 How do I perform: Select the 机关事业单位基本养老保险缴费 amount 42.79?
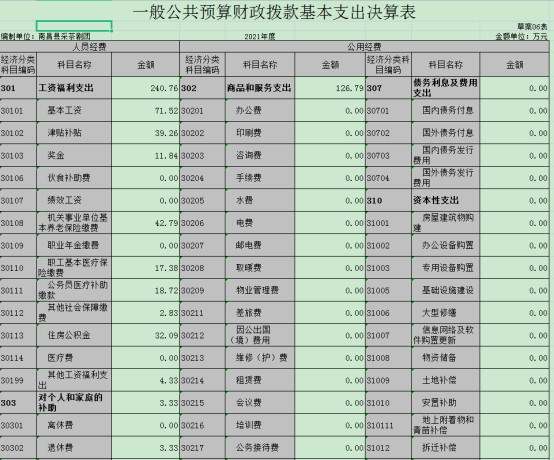coord(146,223)
